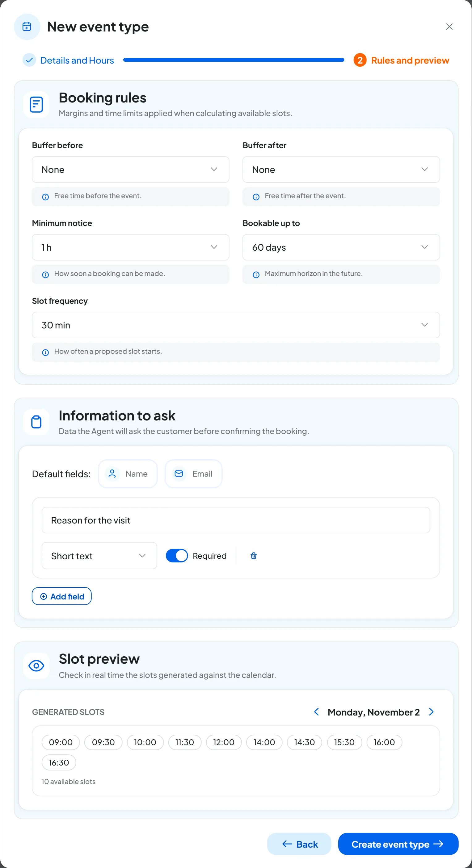The image size is (472, 868).
Task: Click Create event type button
Action: [398, 844]
